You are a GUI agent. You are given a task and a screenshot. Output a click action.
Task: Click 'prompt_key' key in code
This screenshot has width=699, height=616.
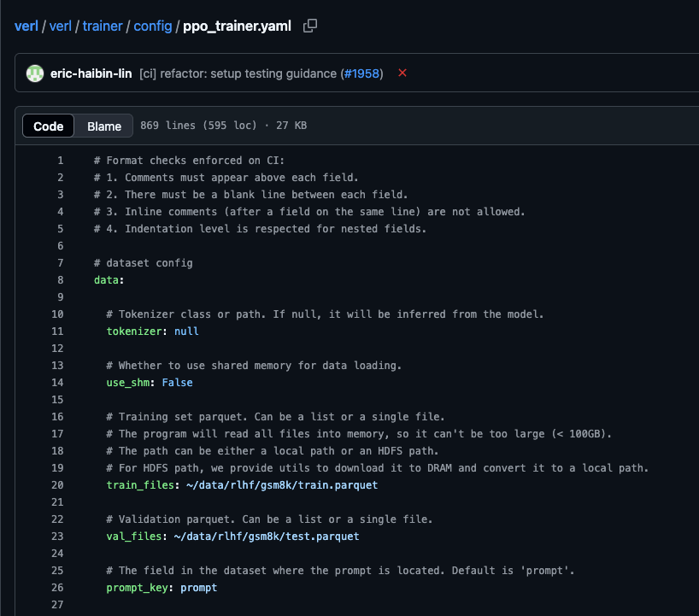click(x=137, y=588)
